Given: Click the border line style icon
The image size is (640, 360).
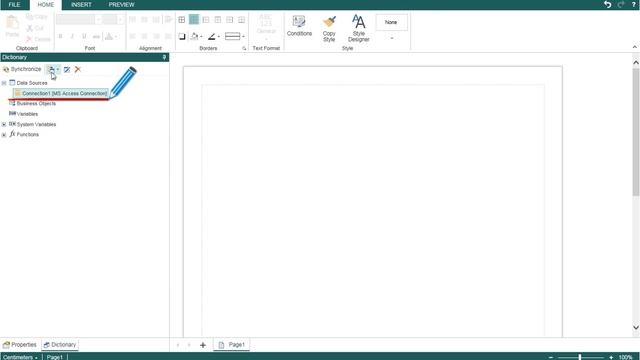Looking at the screenshot, I should tap(232, 36).
